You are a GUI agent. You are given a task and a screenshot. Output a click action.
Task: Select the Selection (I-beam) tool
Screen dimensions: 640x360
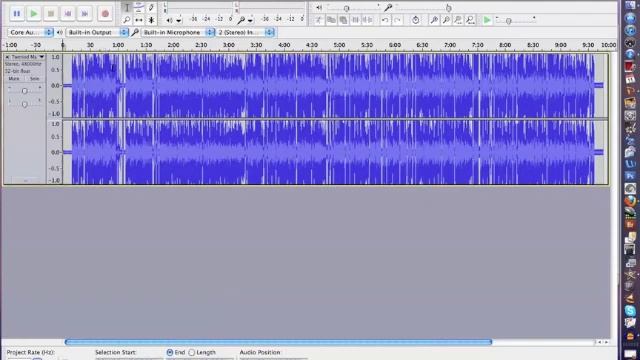click(x=127, y=7)
